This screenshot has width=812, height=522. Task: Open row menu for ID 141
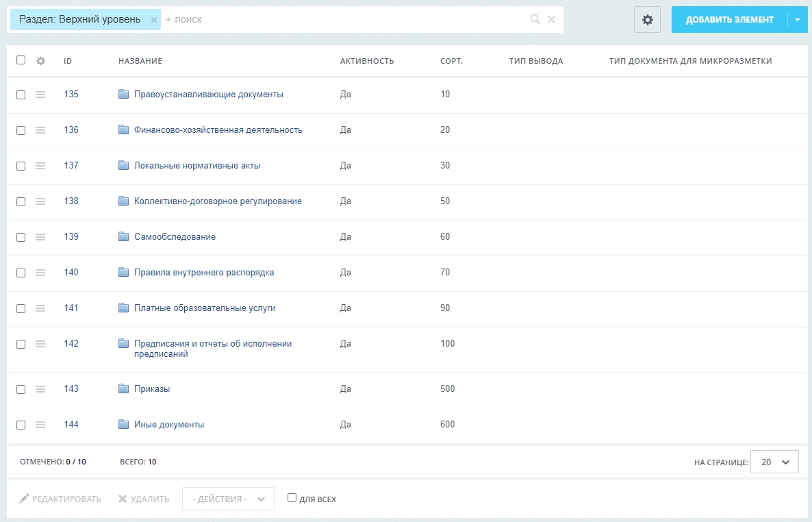(x=40, y=308)
